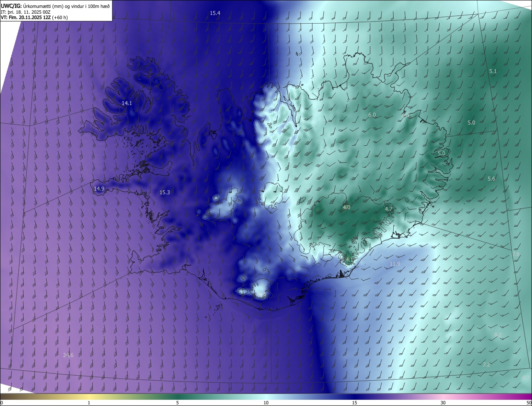Image resolution: width=532 pixels, height=406 pixels.
Task: Click the 6.0 value label
Action: tap(372, 115)
